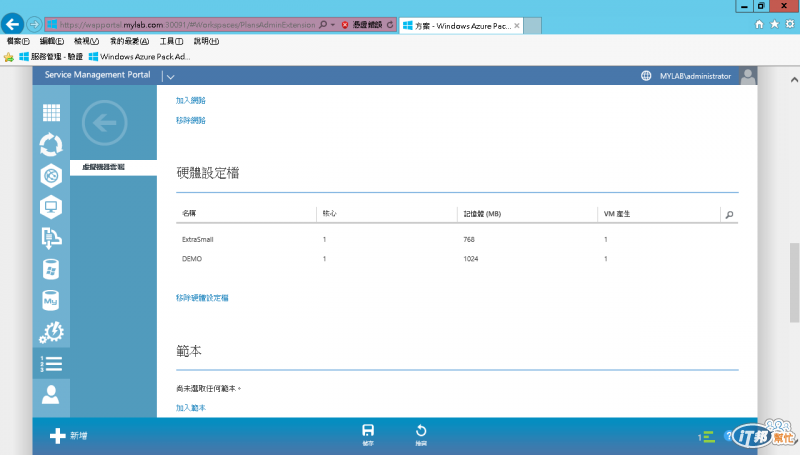Open the 我的最愛(A) menu

pos(130,41)
